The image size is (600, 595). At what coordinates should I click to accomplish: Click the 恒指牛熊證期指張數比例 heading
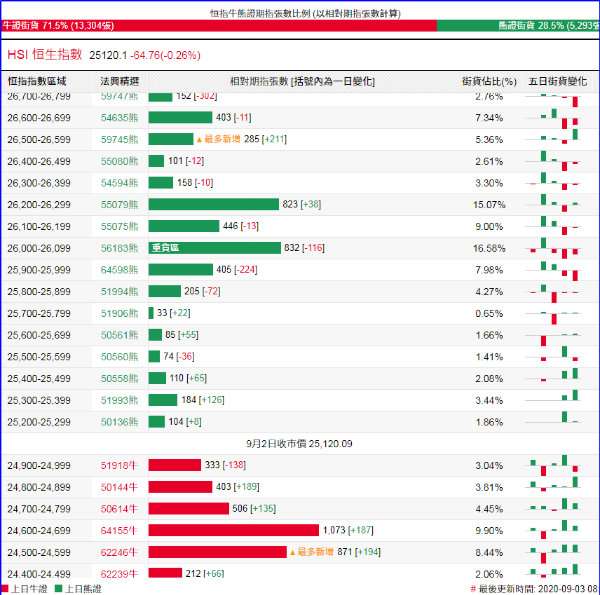305,14
